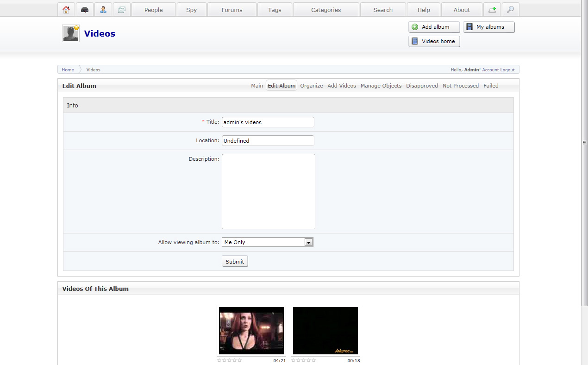This screenshot has width=588, height=365.
Task: Switch to the Organize tab
Action: 312,86
